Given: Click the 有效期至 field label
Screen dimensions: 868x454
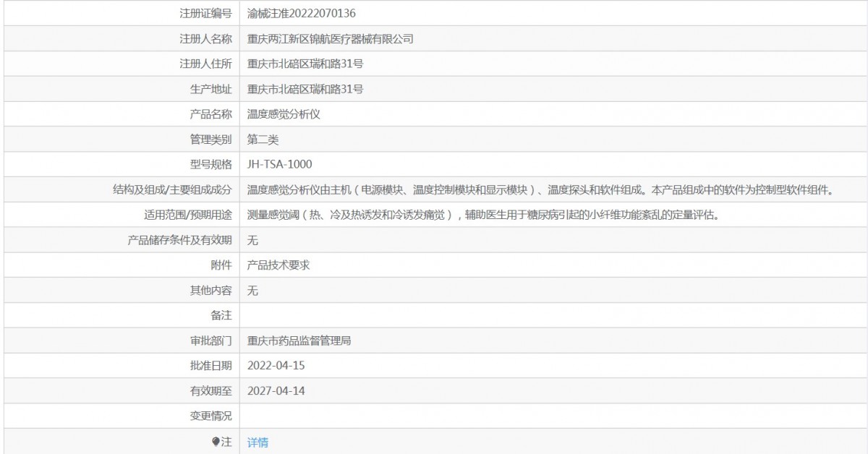Looking at the screenshot, I should pyautogui.click(x=211, y=391).
